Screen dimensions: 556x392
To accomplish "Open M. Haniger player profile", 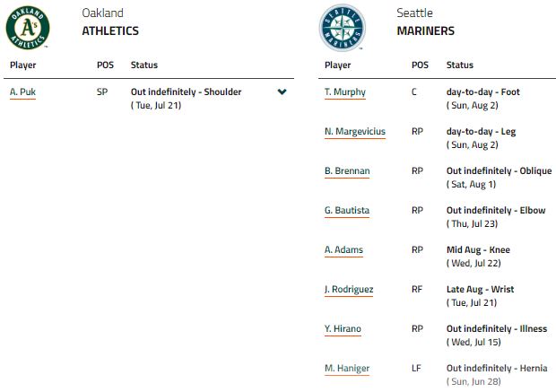I will pos(346,369).
